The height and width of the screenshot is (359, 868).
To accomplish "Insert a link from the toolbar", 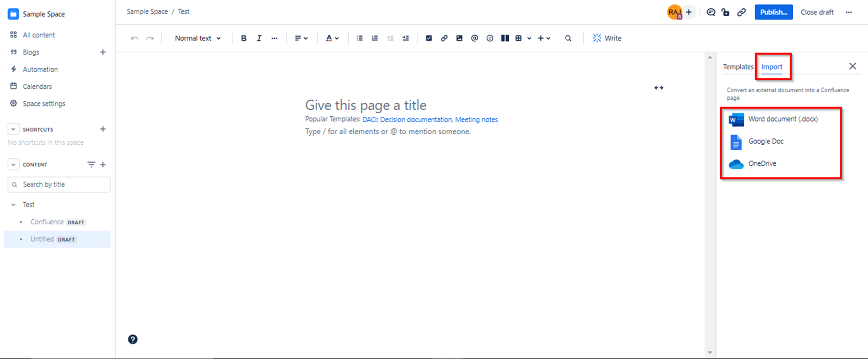I will tap(444, 38).
